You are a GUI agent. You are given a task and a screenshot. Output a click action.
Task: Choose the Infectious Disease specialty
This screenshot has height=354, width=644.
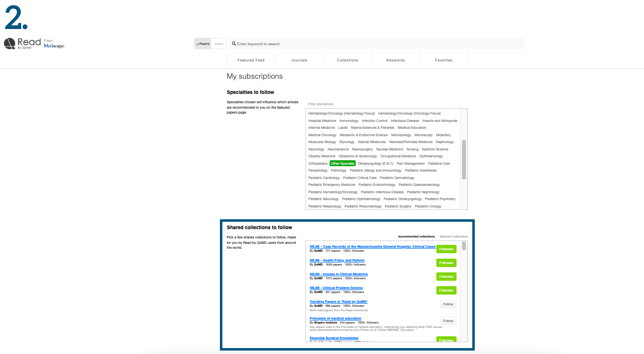point(405,120)
